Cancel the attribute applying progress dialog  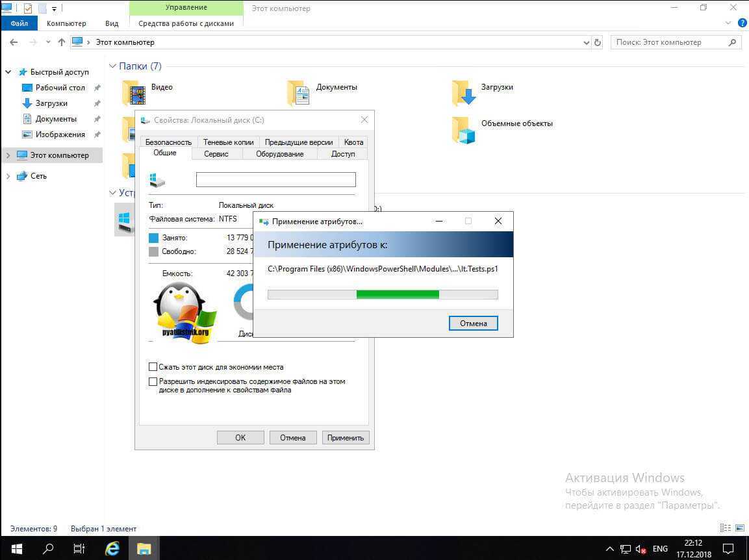pos(474,324)
